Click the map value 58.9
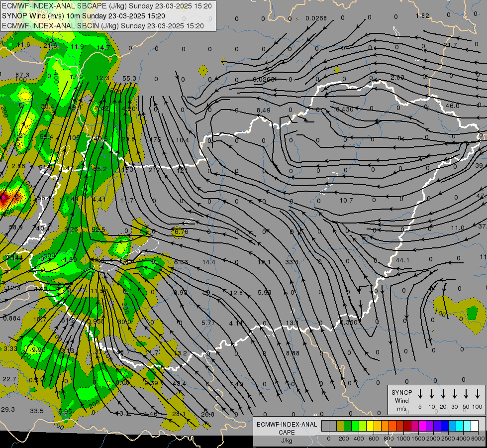This screenshot has height=448, width=487. 15,227
